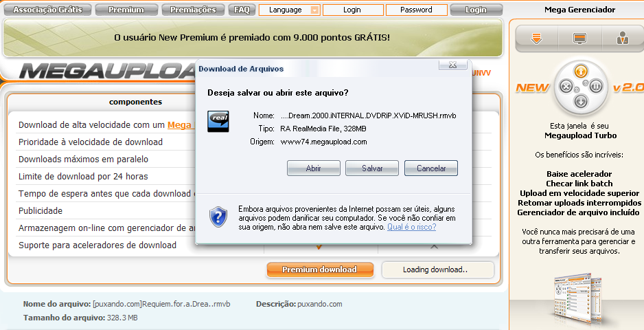Click the Loading download.. button
The height and width of the screenshot is (330, 644).
click(438, 269)
